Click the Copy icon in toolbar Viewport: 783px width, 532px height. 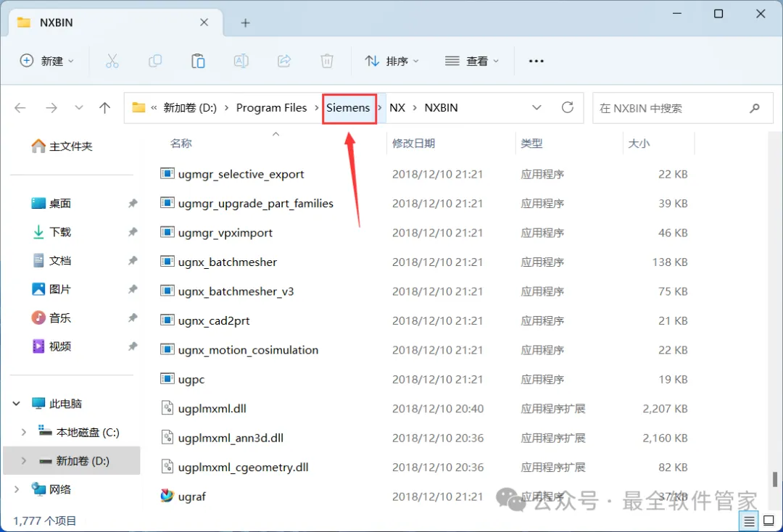155,61
